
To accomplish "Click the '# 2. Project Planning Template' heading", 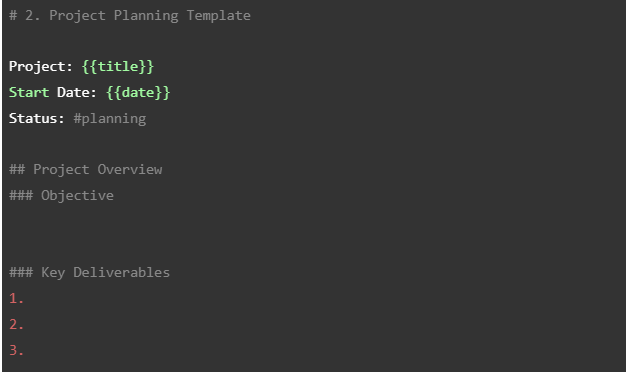I will coord(130,16).
